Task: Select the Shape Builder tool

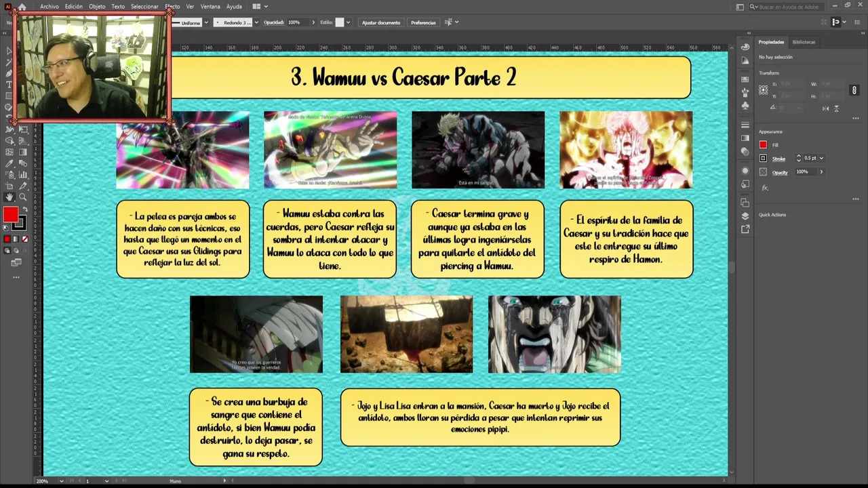Action: point(10,140)
